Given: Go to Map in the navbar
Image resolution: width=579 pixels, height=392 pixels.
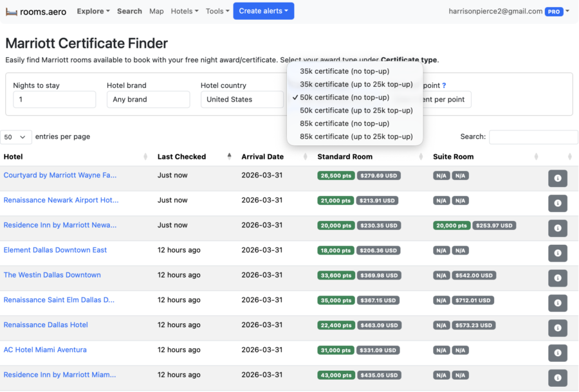Looking at the screenshot, I should point(156,11).
